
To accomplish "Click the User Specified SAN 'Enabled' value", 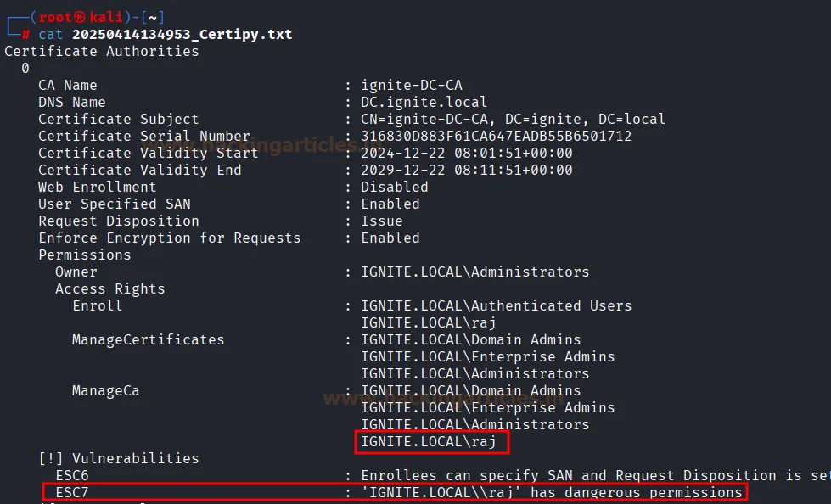I will (x=390, y=204).
